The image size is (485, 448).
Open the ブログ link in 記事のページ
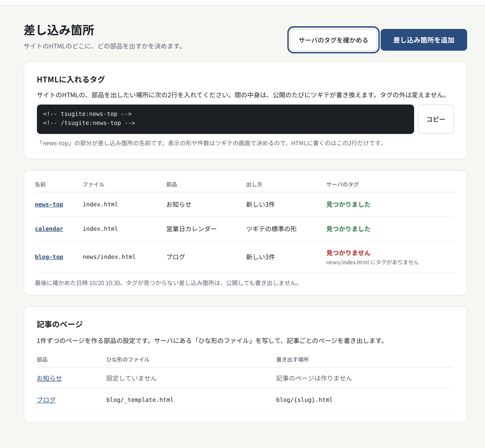[x=46, y=400]
